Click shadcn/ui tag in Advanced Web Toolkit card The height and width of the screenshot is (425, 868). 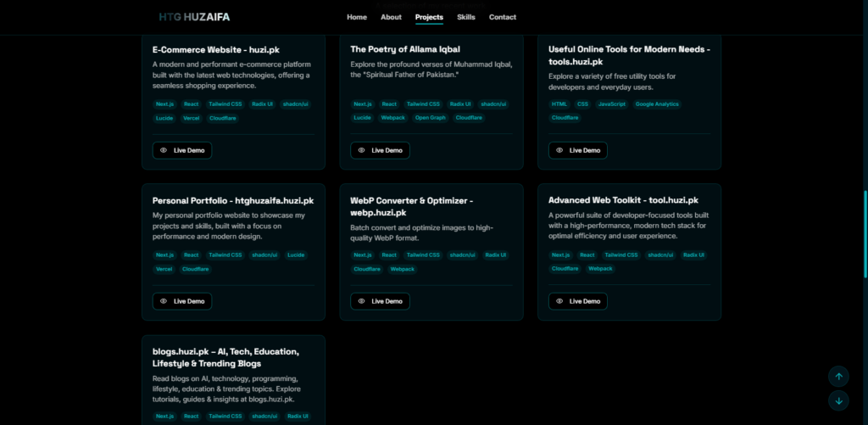(x=660, y=255)
